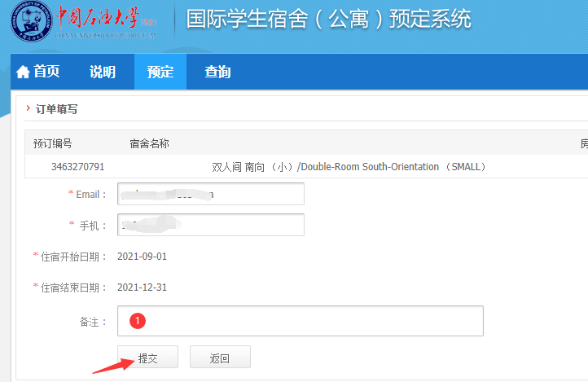Screen dimensions: 588x382
Task: Open the 说明 tab
Action: (x=103, y=72)
